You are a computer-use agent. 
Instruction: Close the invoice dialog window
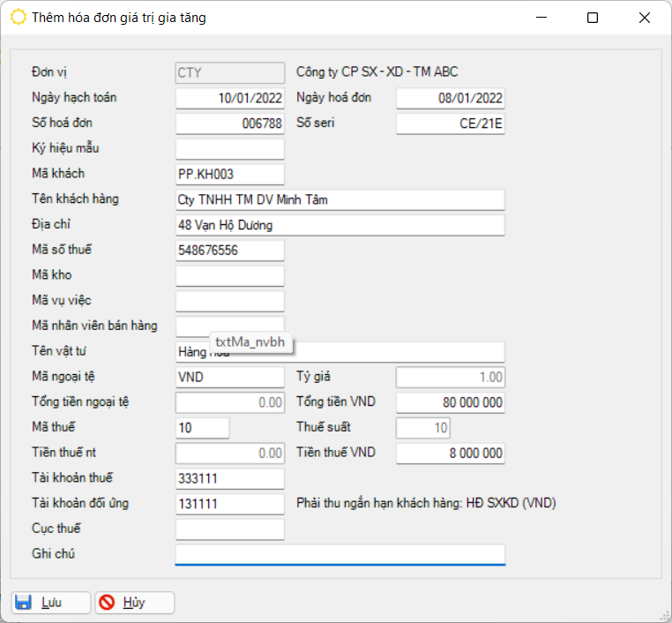point(645,18)
